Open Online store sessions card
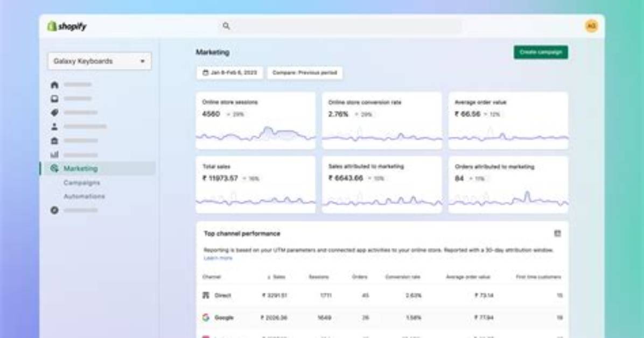644x338 pixels. tap(255, 121)
